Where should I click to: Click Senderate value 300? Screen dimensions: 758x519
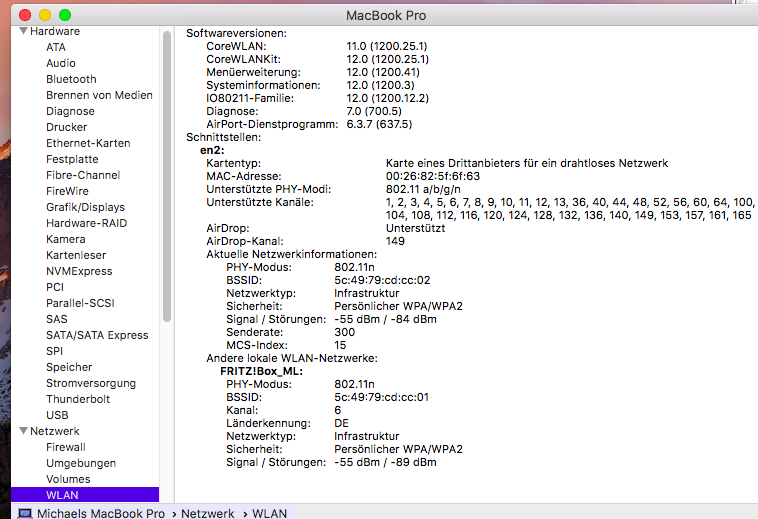(344, 332)
